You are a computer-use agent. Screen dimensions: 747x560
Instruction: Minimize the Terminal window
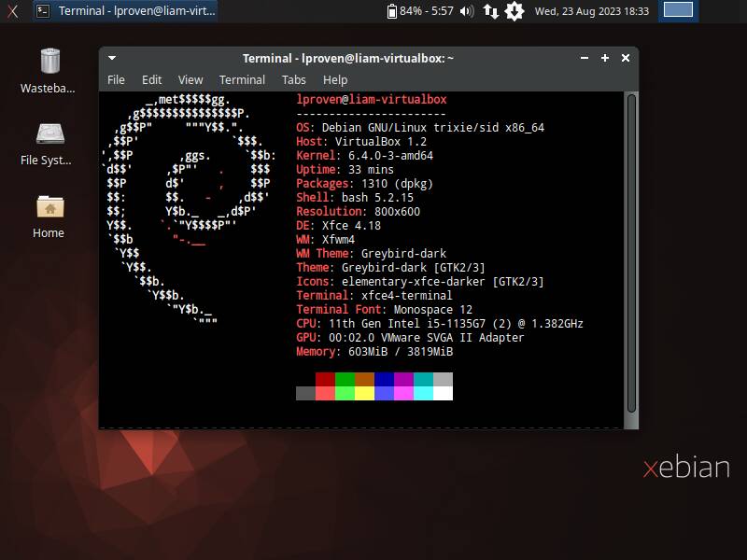click(585, 58)
